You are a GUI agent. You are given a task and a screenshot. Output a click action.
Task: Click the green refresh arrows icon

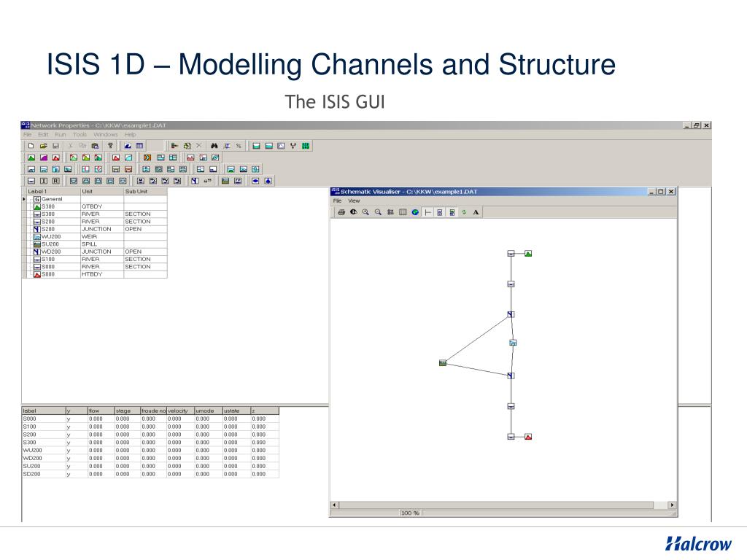point(464,212)
